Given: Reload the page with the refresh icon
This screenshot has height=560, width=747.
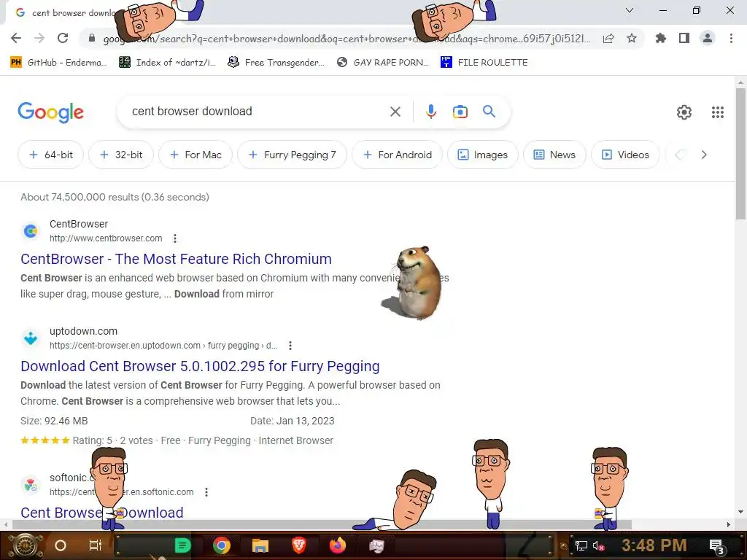Looking at the screenshot, I should point(63,38).
